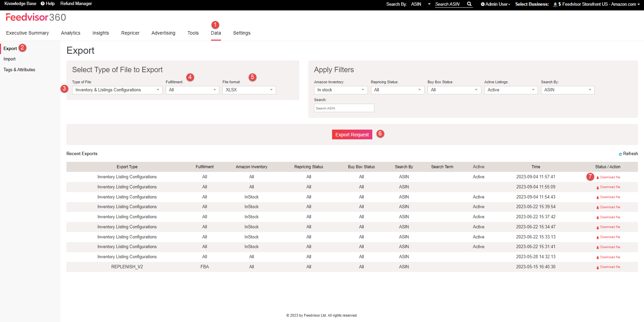Viewport: 644px width, 322px height.
Task: Download file for 2023-06-22 15:33:13 export
Action: pos(608,237)
